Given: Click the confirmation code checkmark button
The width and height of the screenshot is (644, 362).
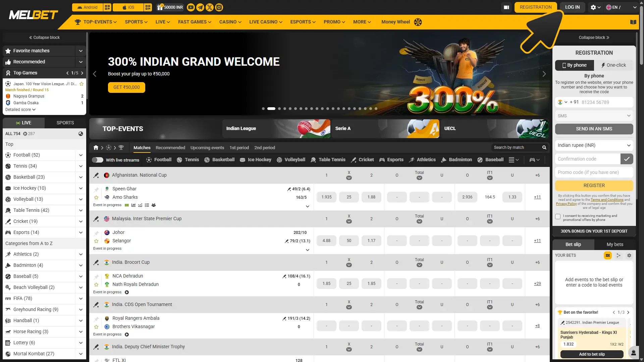Looking at the screenshot, I should pos(627,159).
